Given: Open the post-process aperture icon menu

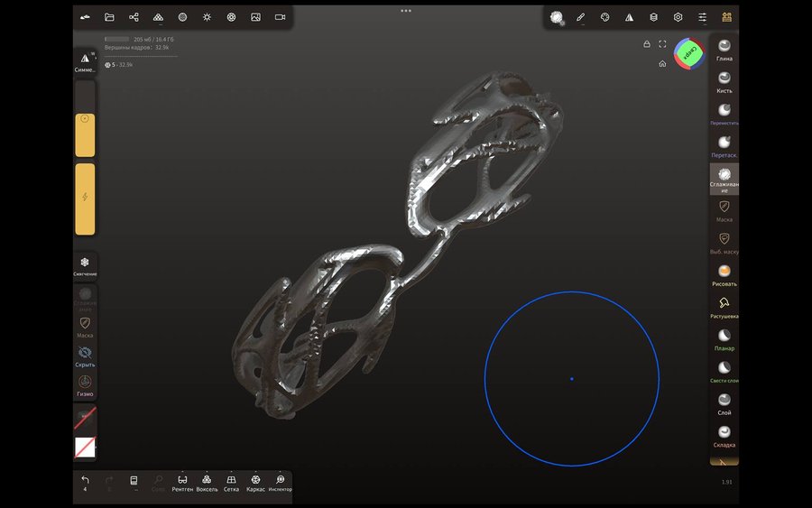Looking at the screenshot, I should click(231, 17).
